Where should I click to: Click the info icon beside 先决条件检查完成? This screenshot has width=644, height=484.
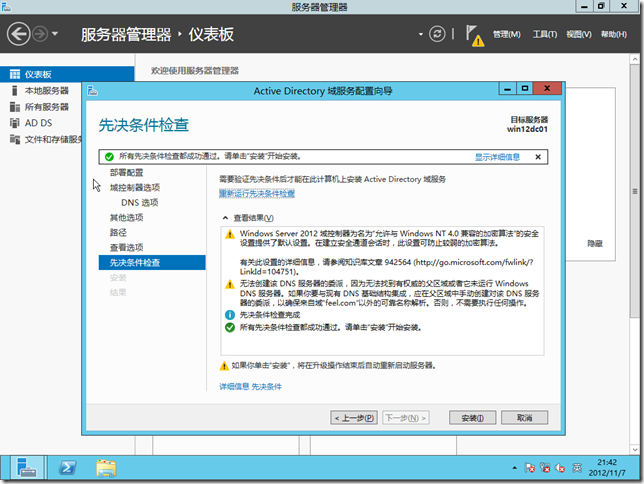(230, 315)
